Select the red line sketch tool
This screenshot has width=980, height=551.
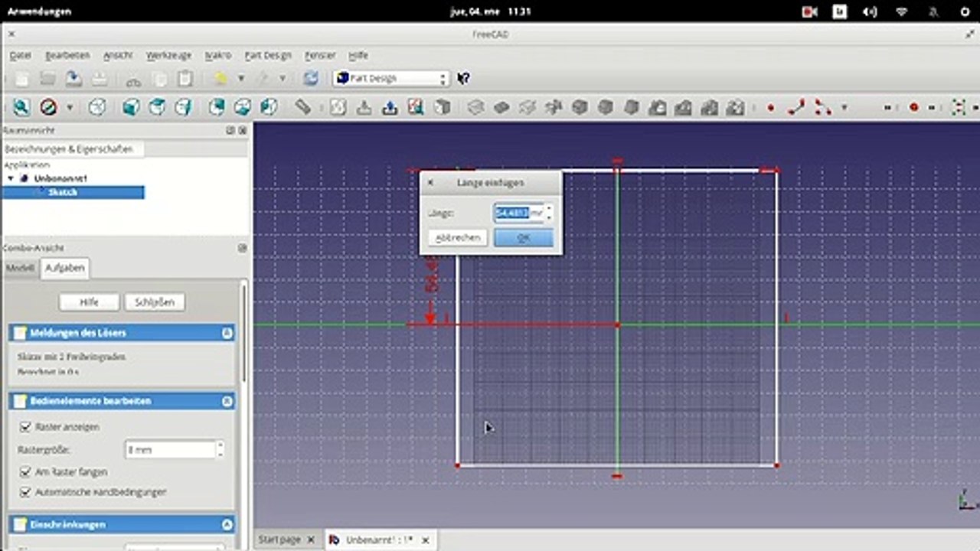click(796, 107)
